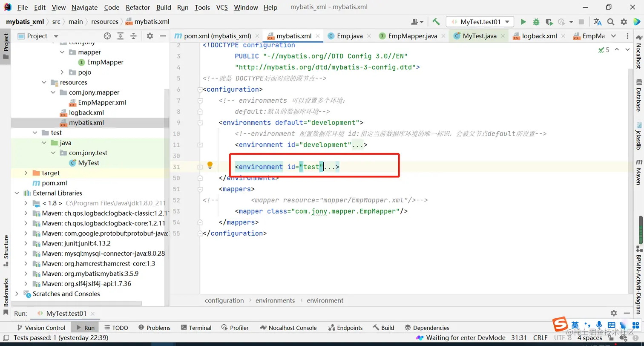Viewport: 644px width, 346px height.
Task: Open IDE settings gear in the main toolbar
Action: (x=624, y=22)
